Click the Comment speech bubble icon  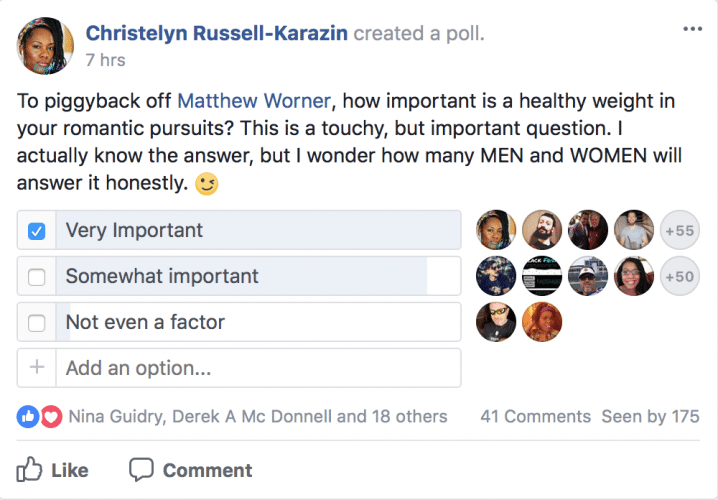(x=142, y=469)
